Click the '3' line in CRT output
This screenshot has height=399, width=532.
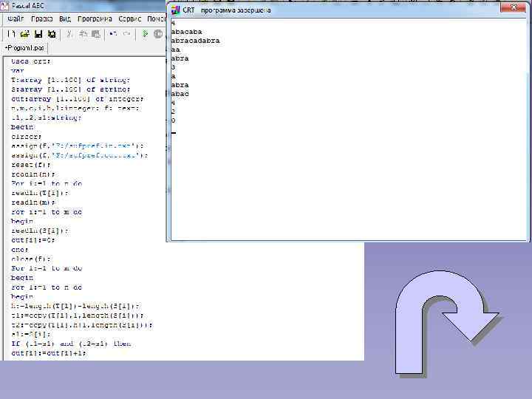click(173, 67)
